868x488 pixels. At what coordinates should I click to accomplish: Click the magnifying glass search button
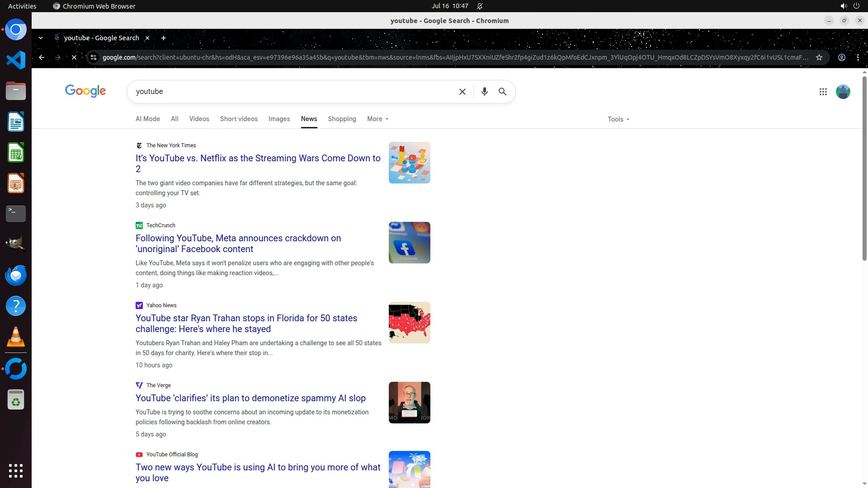click(x=502, y=92)
